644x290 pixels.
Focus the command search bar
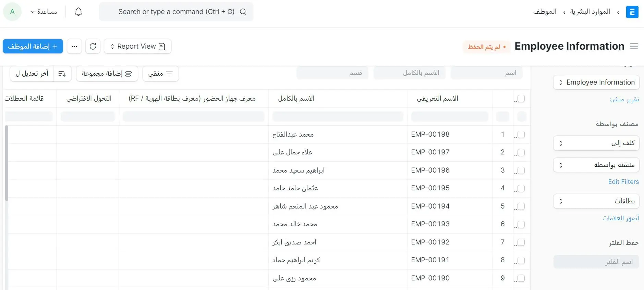coord(176,12)
